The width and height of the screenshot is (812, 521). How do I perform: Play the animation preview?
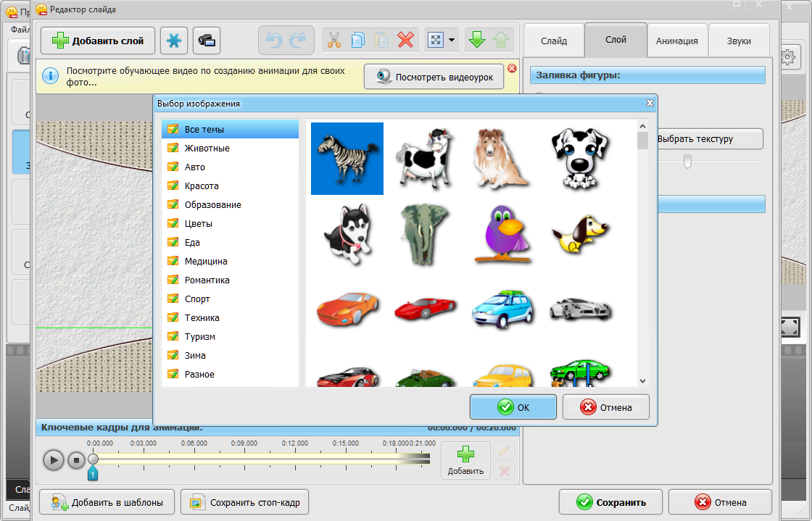pyautogui.click(x=53, y=459)
